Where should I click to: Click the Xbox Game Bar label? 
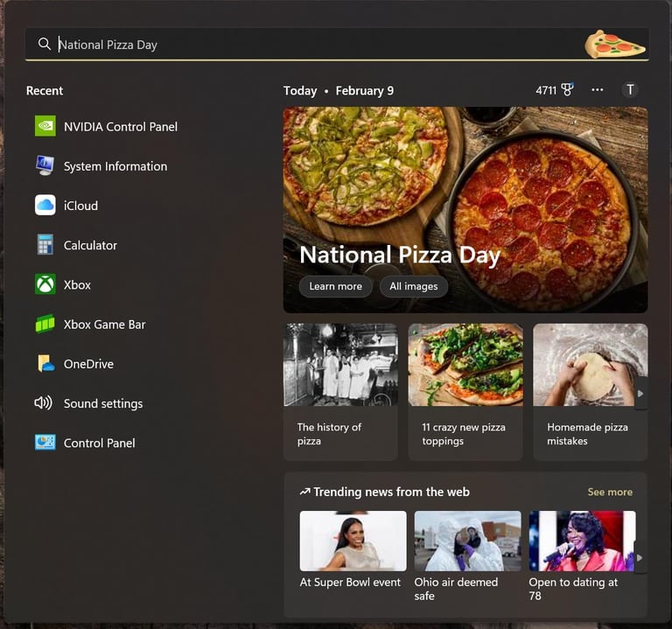105,325
